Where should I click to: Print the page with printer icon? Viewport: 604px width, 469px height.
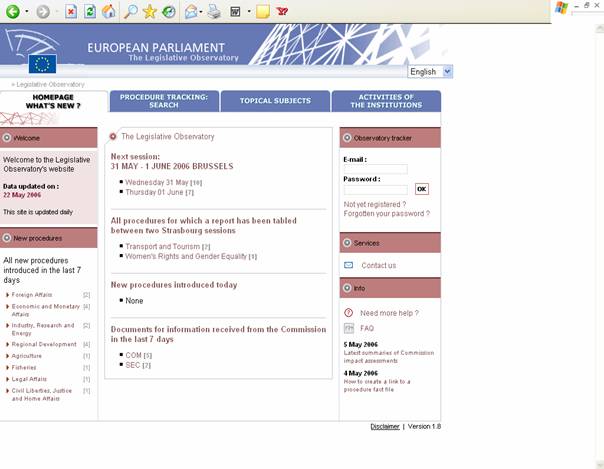[x=214, y=12]
